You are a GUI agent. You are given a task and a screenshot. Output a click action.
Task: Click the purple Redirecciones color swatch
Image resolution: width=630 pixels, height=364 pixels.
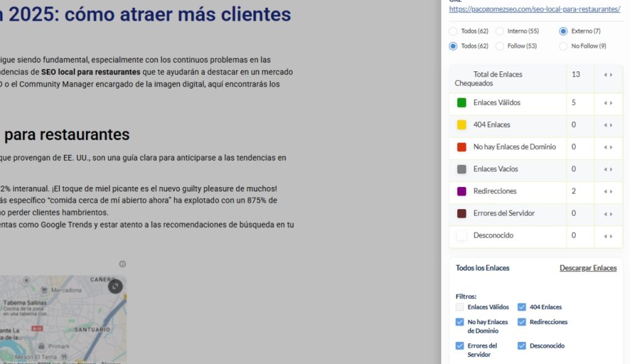[461, 192]
